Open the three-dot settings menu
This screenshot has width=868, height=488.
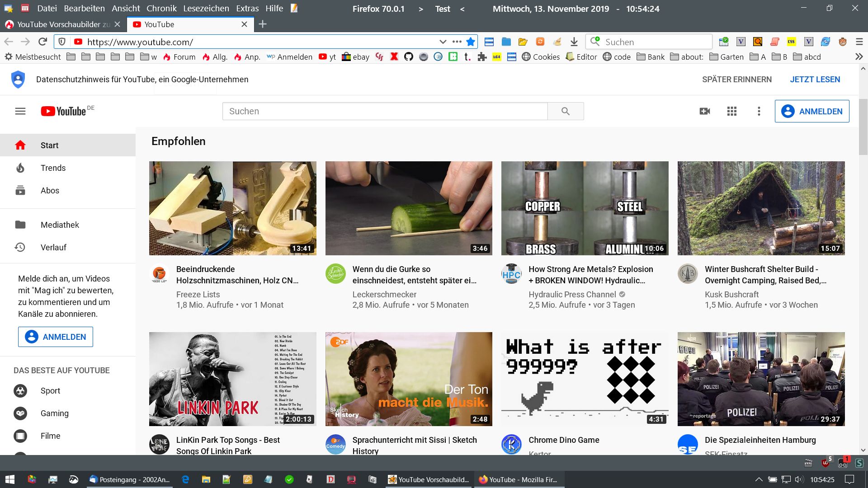[759, 111]
